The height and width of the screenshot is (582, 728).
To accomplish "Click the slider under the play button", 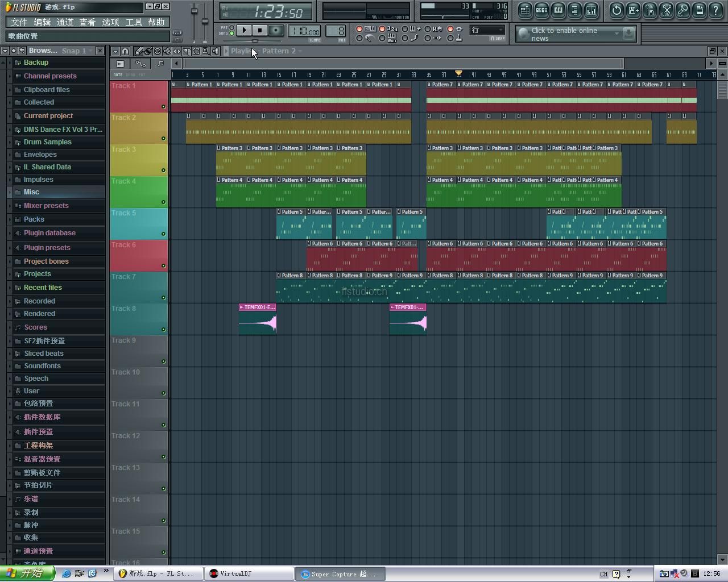I will (254, 41).
